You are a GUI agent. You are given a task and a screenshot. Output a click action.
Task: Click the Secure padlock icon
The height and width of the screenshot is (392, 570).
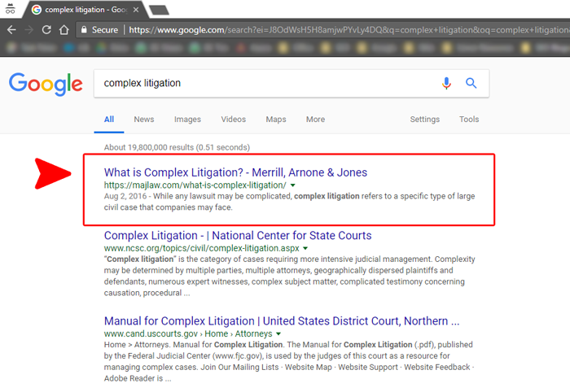[x=84, y=30]
